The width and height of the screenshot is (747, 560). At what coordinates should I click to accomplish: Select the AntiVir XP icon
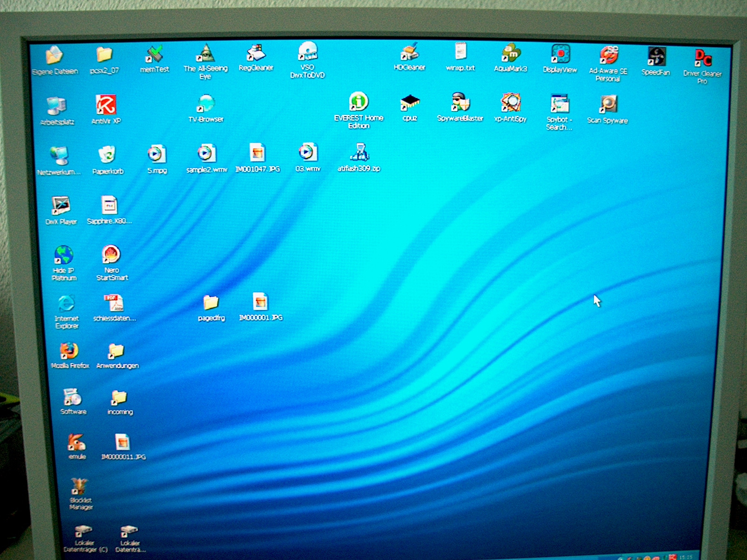[106, 105]
